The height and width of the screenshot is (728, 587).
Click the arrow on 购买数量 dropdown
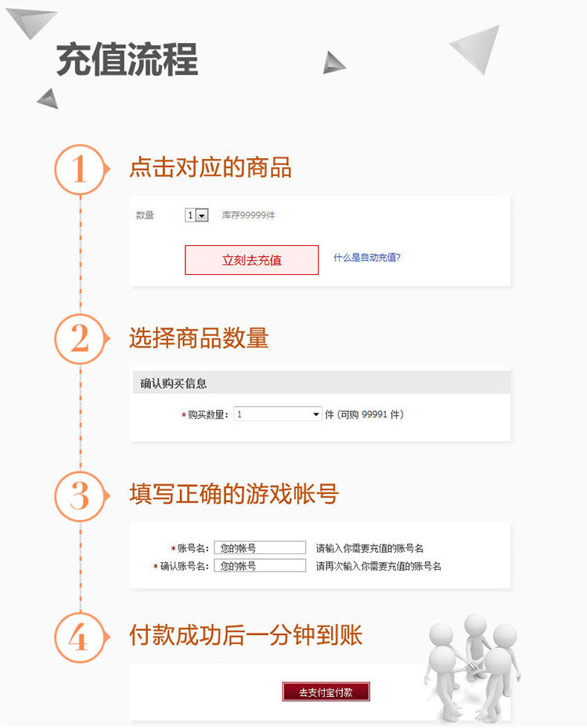point(315,414)
